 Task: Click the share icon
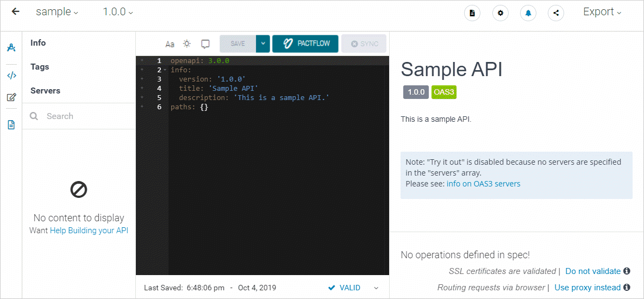556,13
